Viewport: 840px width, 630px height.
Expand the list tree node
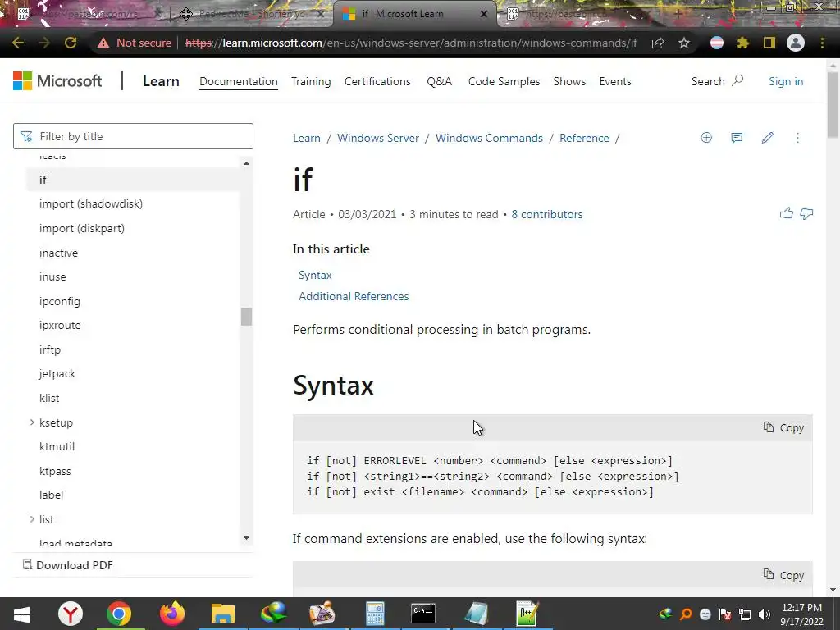[32, 519]
